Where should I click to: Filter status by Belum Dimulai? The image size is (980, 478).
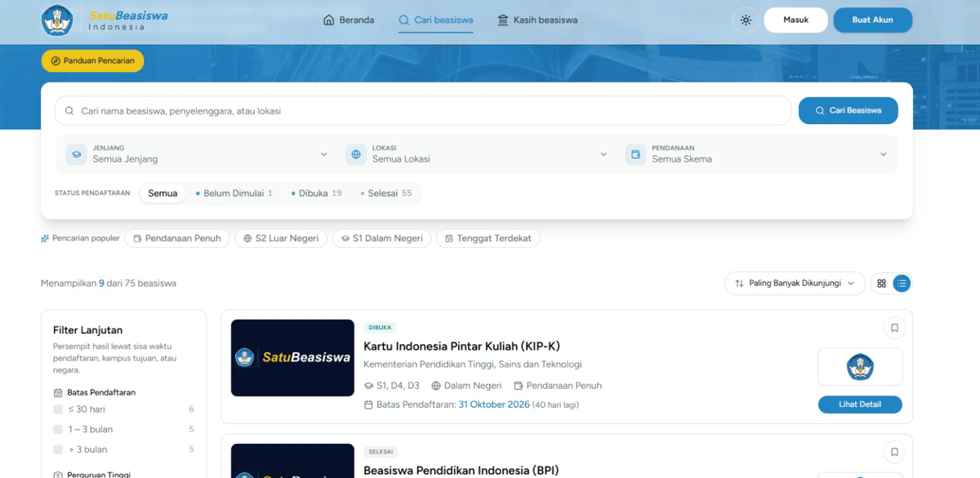234,194
